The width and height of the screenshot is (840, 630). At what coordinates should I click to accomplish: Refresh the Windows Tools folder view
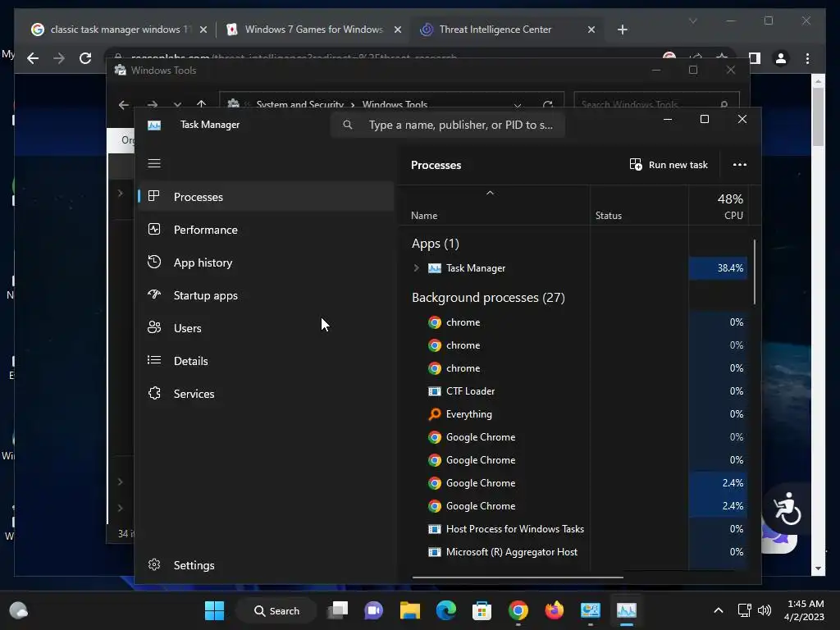[x=547, y=104]
